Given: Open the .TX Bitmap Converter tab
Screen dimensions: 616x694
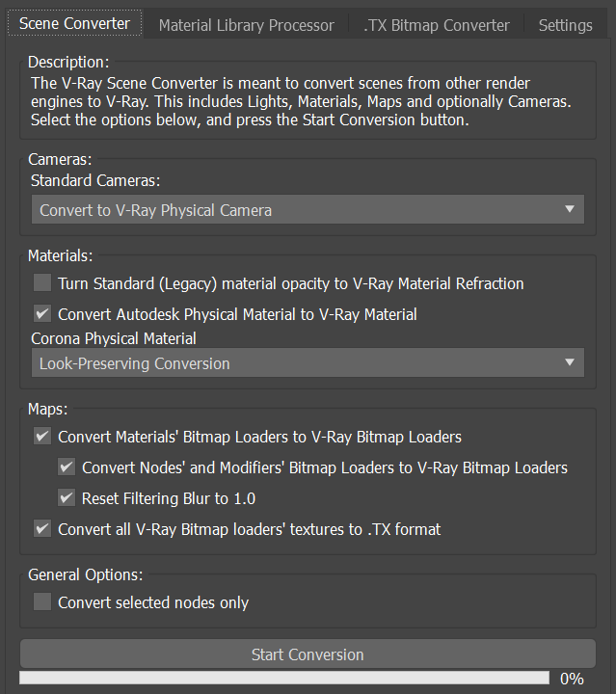Looking at the screenshot, I should click(x=437, y=25).
